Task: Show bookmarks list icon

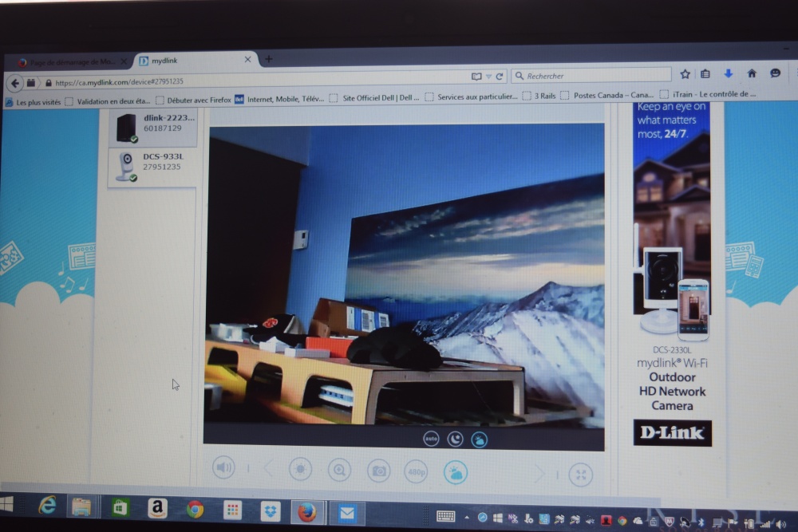Action: [705, 73]
